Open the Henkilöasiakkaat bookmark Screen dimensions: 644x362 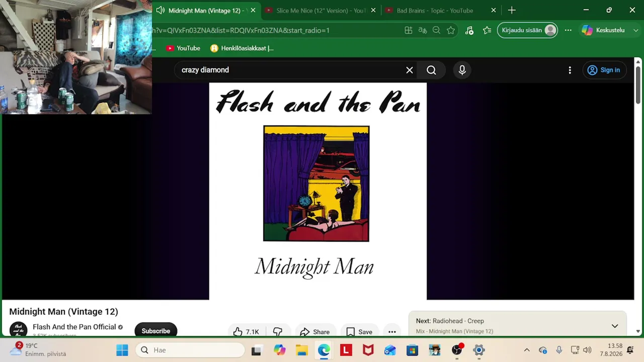click(242, 48)
